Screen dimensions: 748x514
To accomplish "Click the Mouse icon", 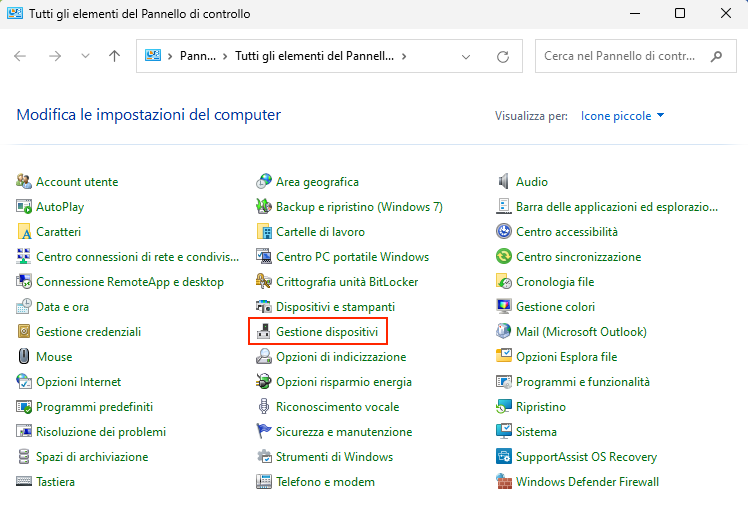I will pyautogui.click(x=25, y=357).
